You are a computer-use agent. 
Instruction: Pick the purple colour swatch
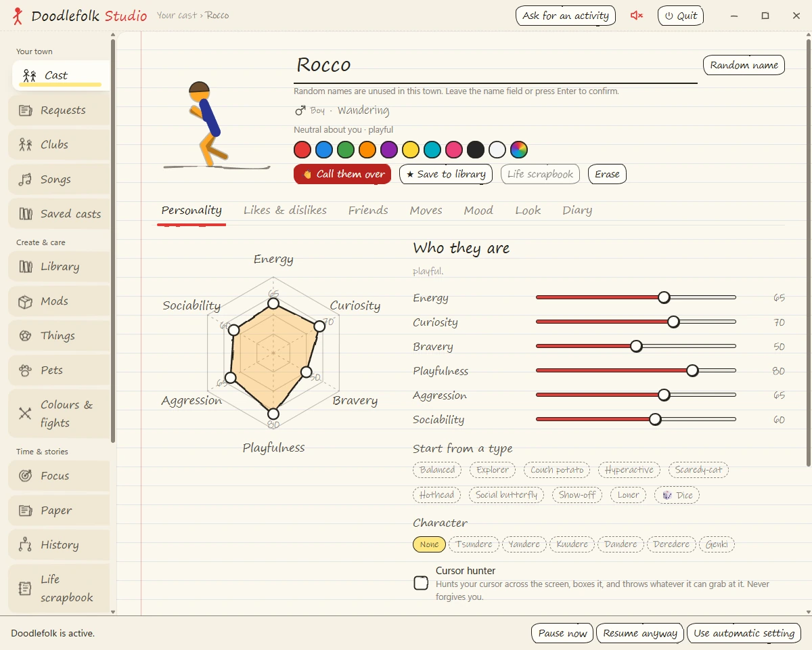[x=389, y=150]
